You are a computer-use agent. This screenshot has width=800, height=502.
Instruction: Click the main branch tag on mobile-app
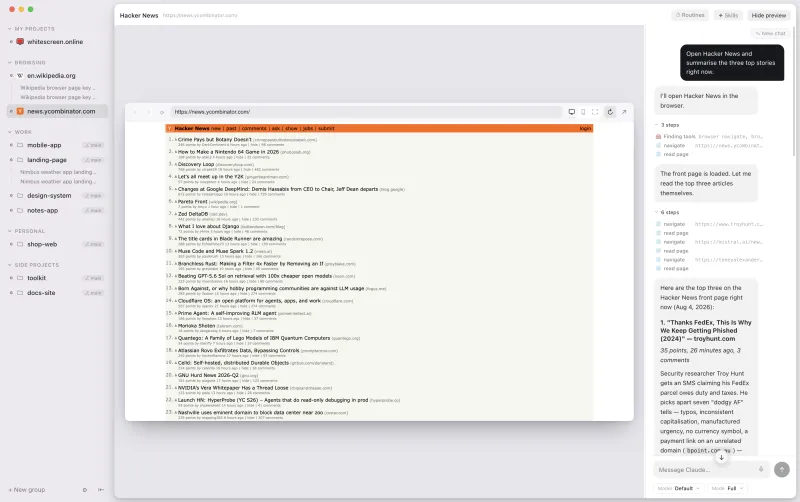pyautogui.click(x=94, y=145)
